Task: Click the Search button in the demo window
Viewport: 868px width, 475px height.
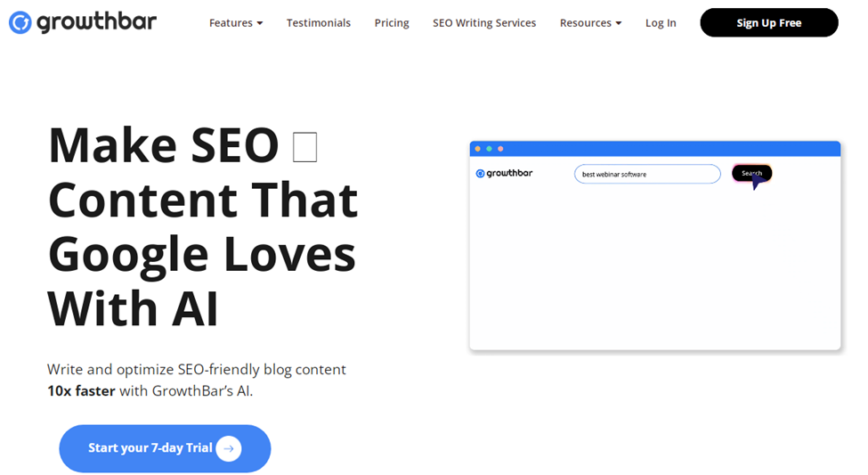Action: (x=751, y=174)
